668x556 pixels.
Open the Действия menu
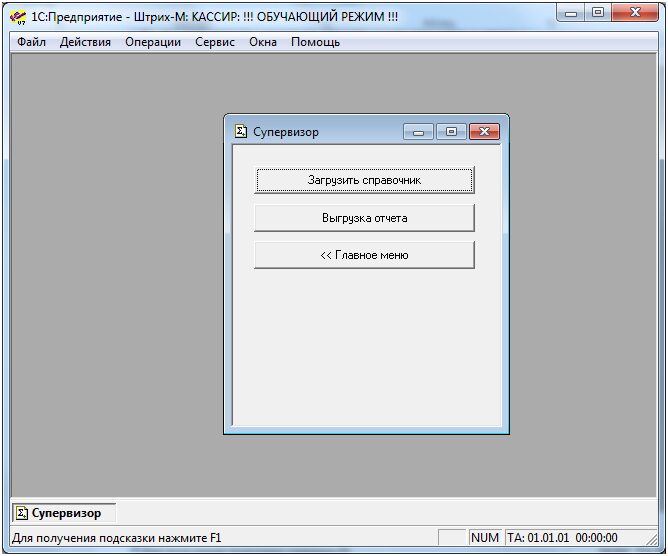click(85, 42)
